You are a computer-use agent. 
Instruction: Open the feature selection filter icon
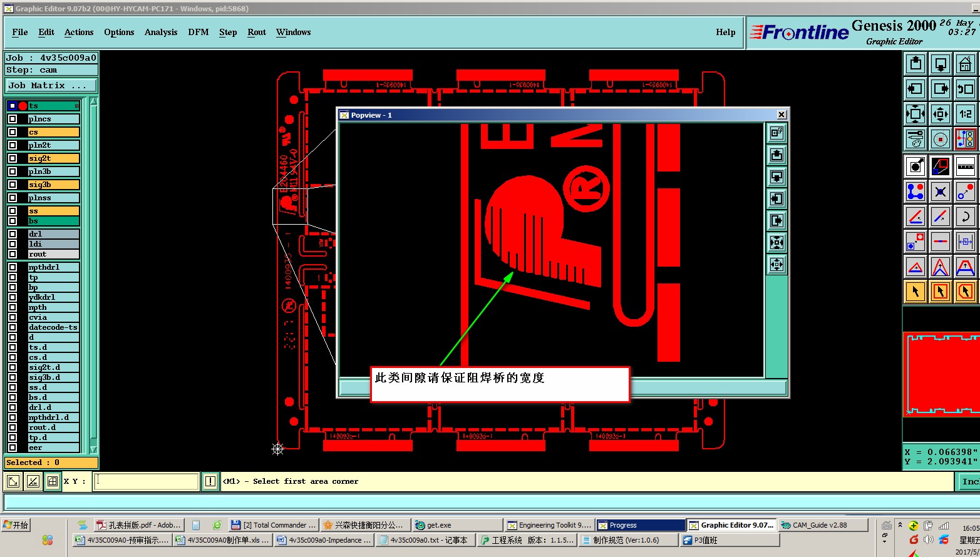[916, 166]
